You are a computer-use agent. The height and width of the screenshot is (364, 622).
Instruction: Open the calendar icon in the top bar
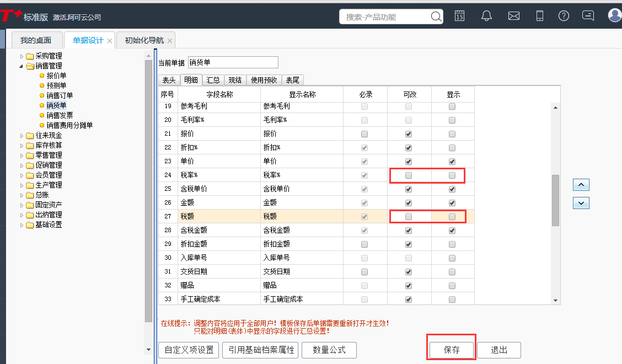pyautogui.click(x=459, y=17)
